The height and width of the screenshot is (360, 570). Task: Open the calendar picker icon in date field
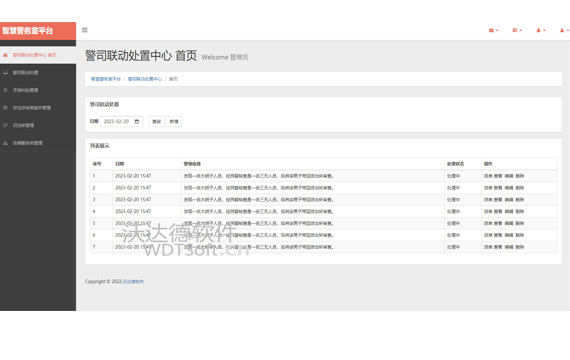click(x=137, y=121)
